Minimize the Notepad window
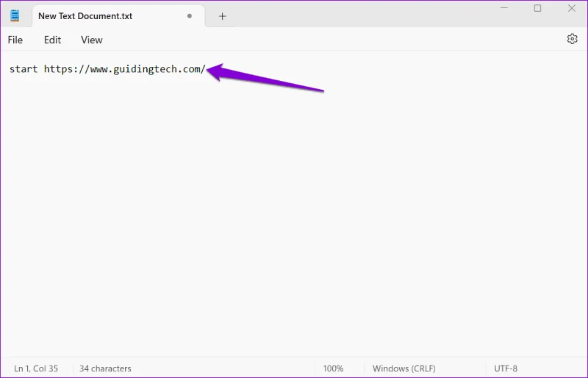This screenshot has width=588, height=378. [x=504, y=8]
